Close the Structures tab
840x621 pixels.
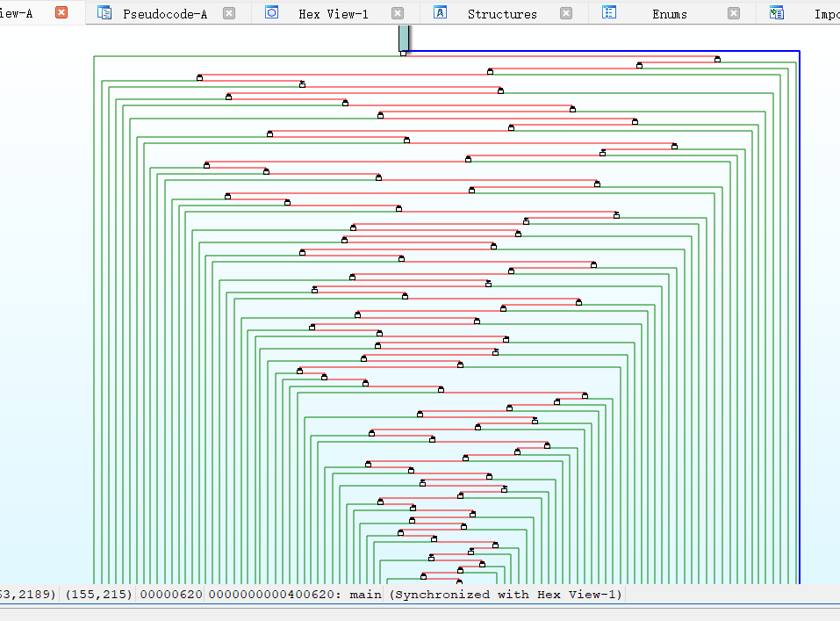(x=566, y=13)
